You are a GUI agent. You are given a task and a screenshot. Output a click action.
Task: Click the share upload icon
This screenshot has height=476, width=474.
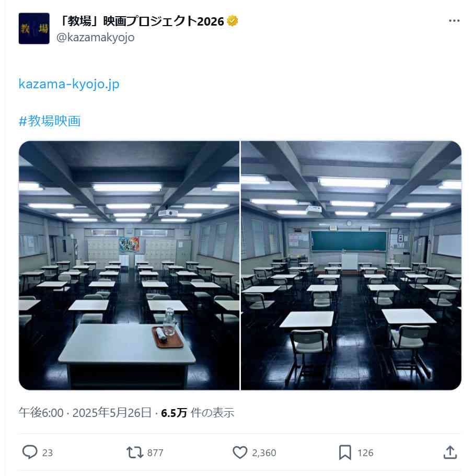coord(450,452)
